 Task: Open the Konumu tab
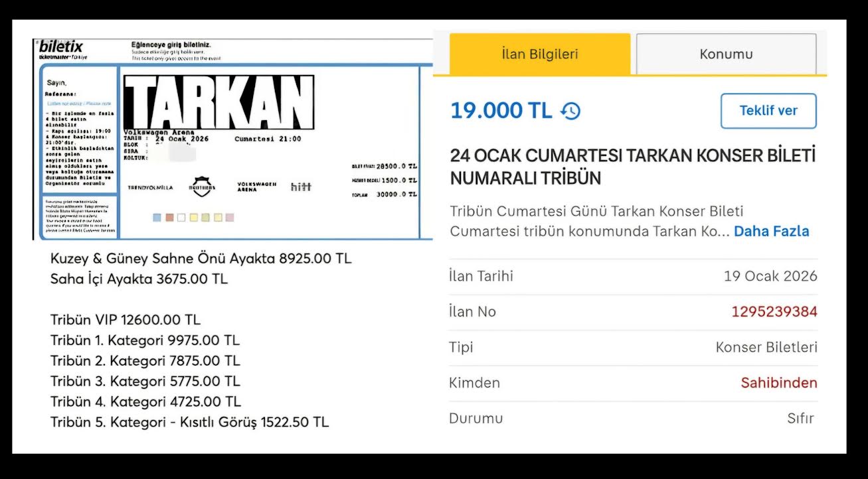click(726, 54)
